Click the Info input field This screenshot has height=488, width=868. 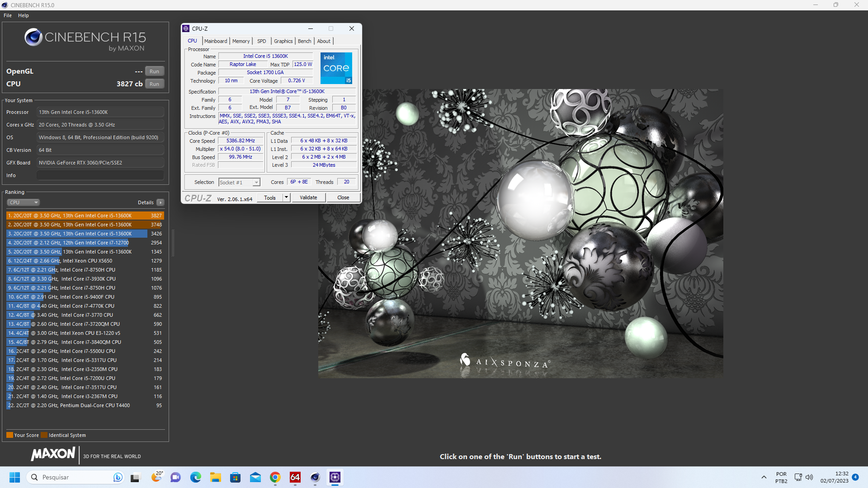pyautogui.click(x=100, y=175)
